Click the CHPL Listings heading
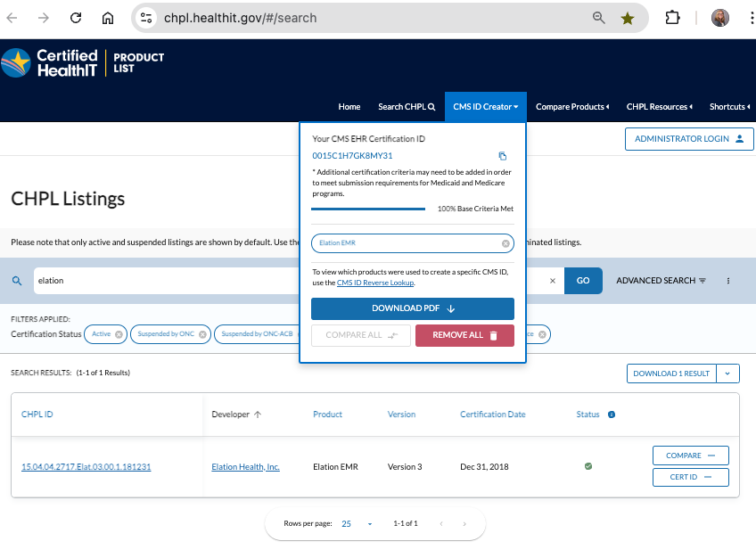 [68, 199]
